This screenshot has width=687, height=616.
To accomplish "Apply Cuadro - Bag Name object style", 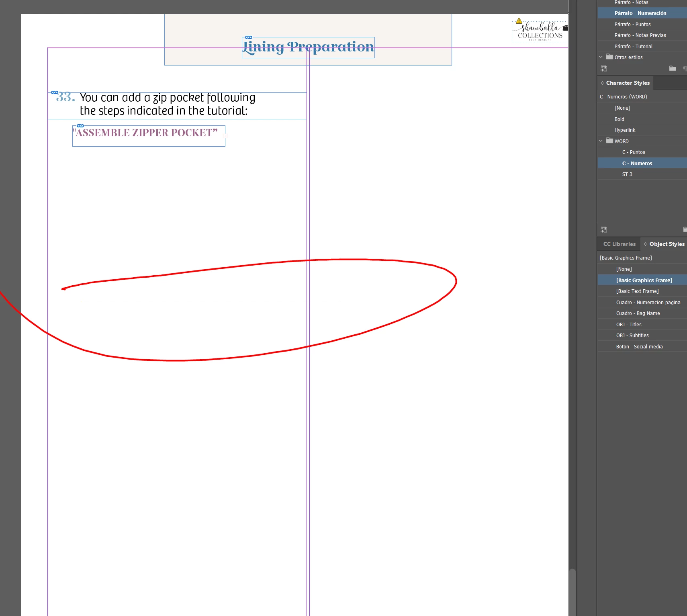I will (642, 313).
